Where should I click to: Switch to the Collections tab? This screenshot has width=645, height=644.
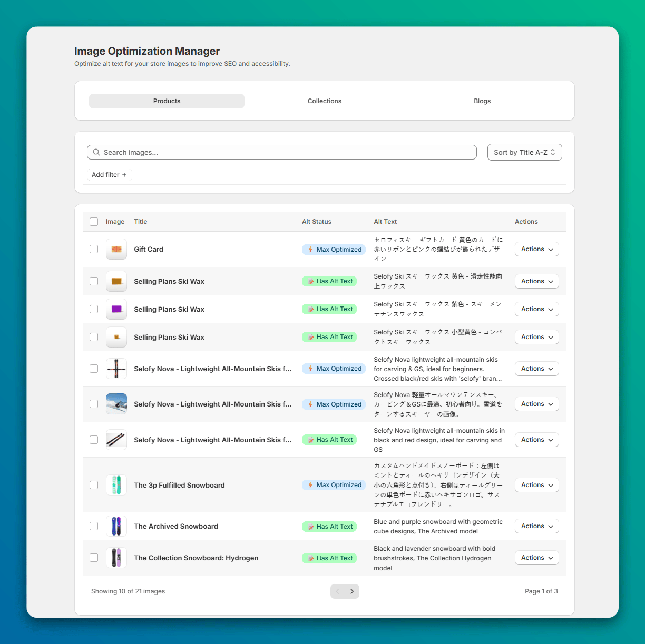coord(324,101)
